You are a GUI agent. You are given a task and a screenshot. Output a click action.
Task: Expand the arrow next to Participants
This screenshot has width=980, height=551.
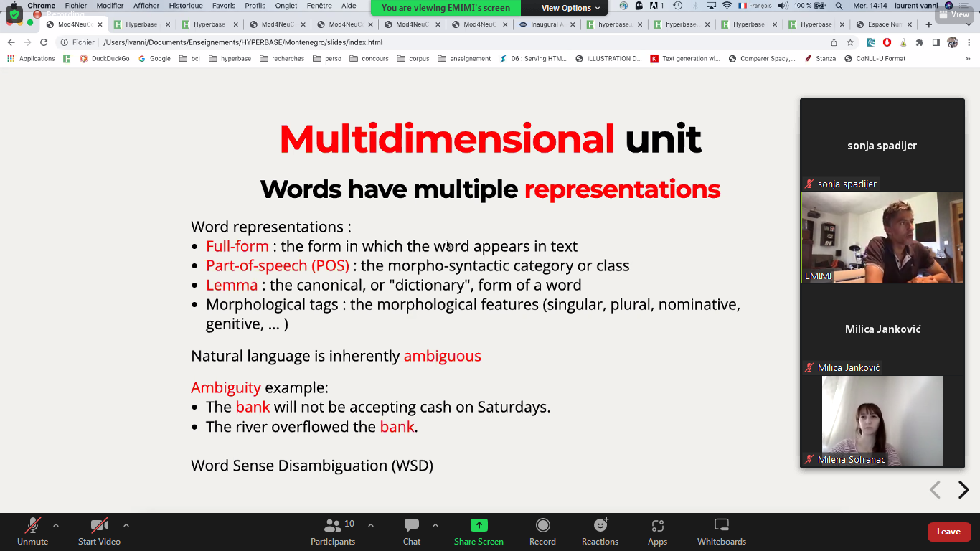pyautogui.click(x=371, y=525)
